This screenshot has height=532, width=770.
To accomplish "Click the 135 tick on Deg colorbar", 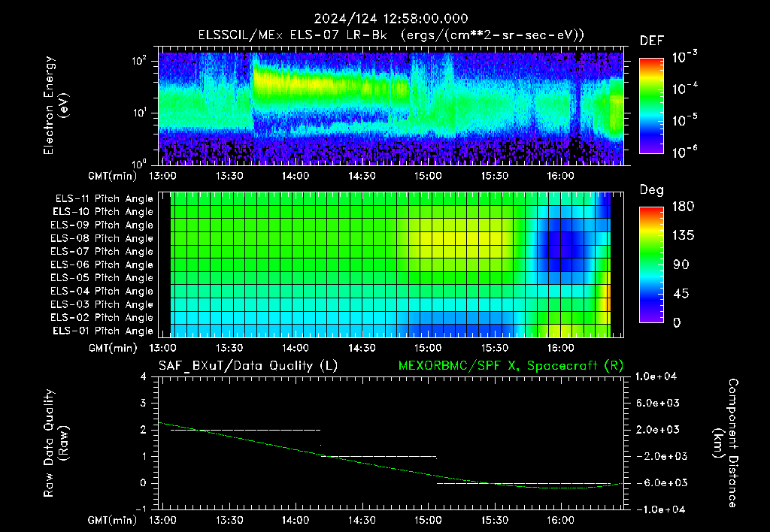I will 683,236.
